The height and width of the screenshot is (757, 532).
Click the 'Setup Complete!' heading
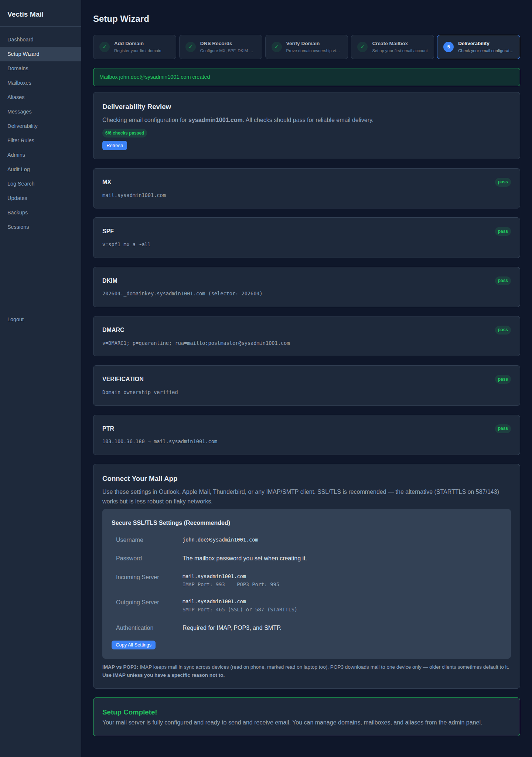tap(130, 712)
